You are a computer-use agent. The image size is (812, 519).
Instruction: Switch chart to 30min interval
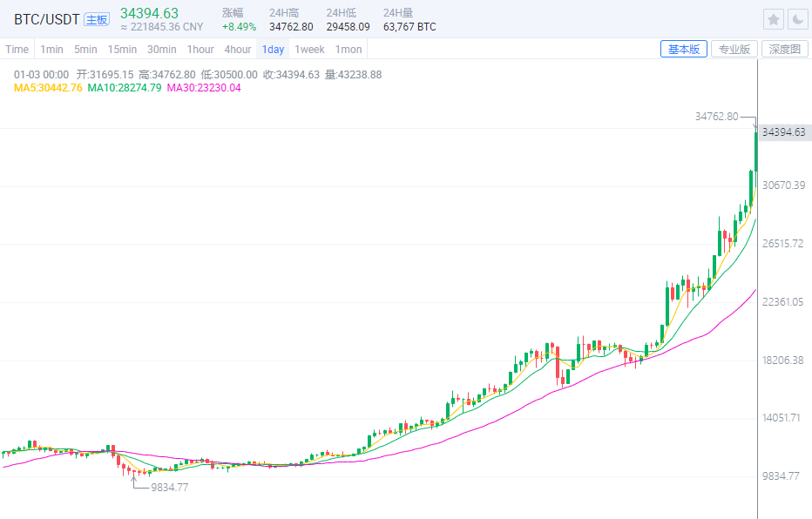(161, 49)
